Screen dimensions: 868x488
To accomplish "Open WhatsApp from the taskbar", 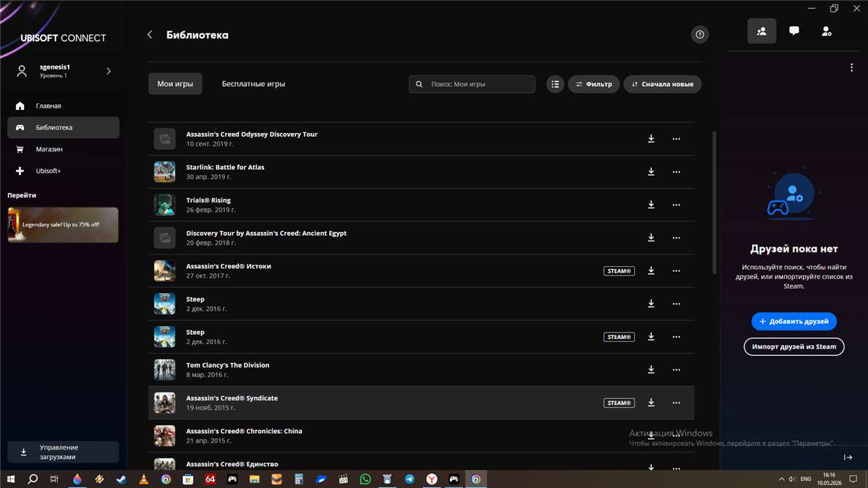I will (x=365, y=479).
